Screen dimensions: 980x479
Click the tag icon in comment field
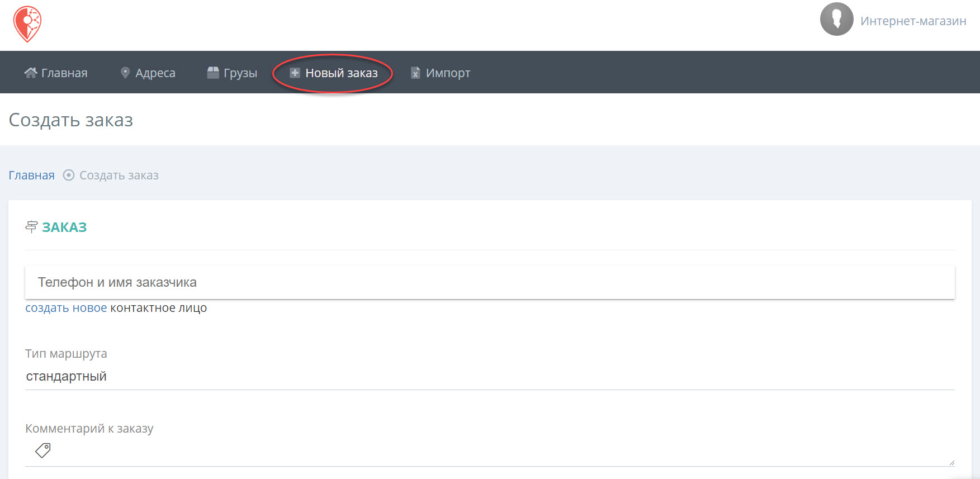tap(43, 450)
